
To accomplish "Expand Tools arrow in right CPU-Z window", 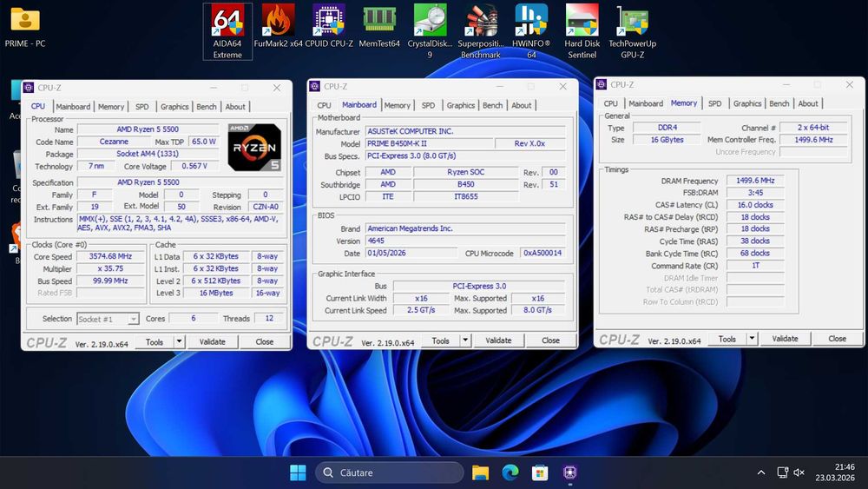I will coord(752,339).
